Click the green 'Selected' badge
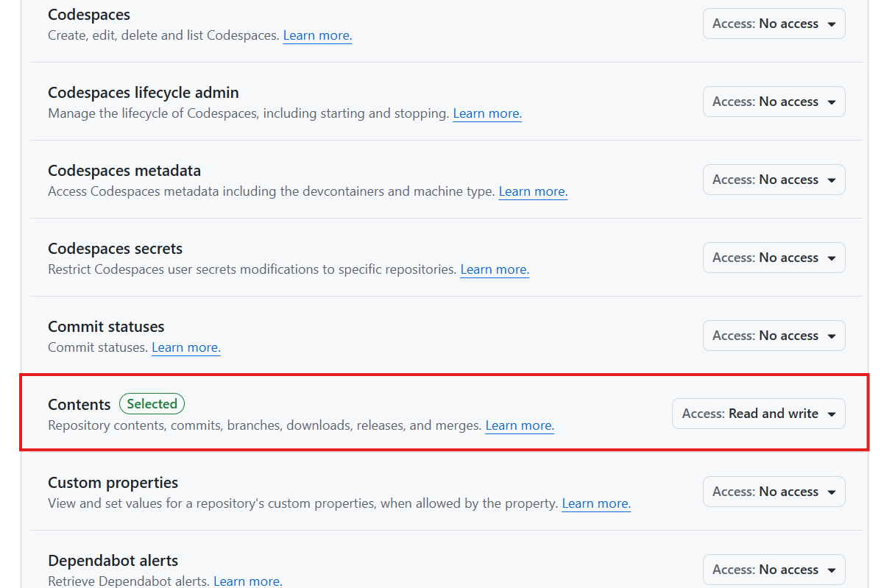 click(x=152, y=404)
